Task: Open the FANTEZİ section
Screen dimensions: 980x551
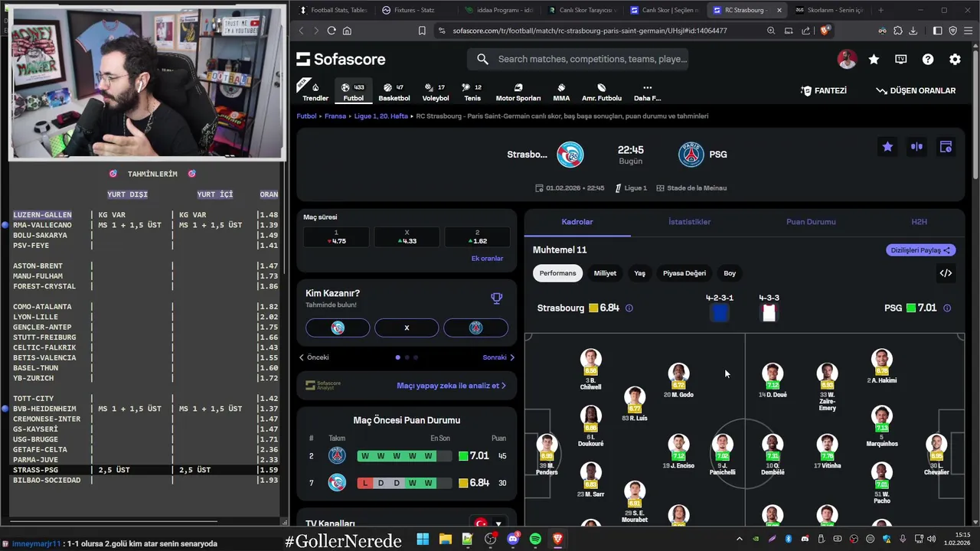Action: click(824, 90)
